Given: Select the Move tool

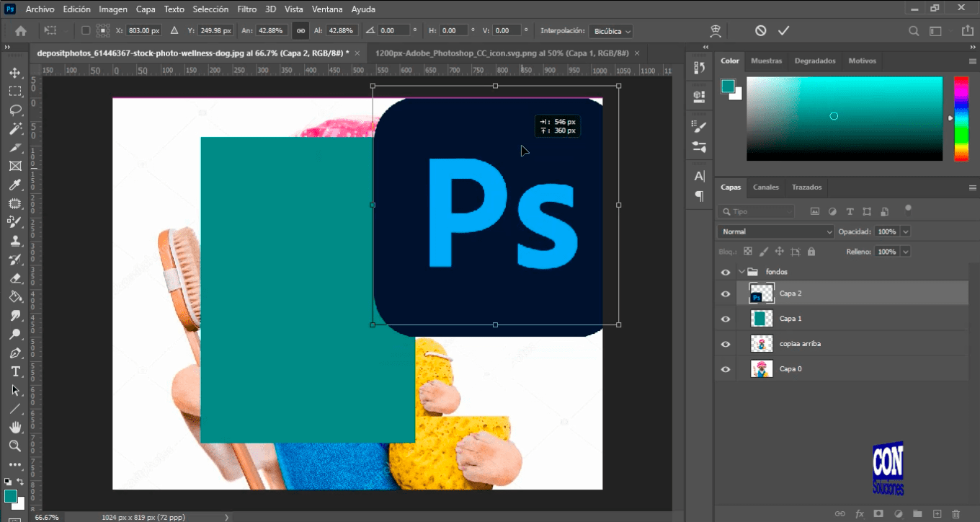Looking at the screenshot, I should [x=14, y=73].
